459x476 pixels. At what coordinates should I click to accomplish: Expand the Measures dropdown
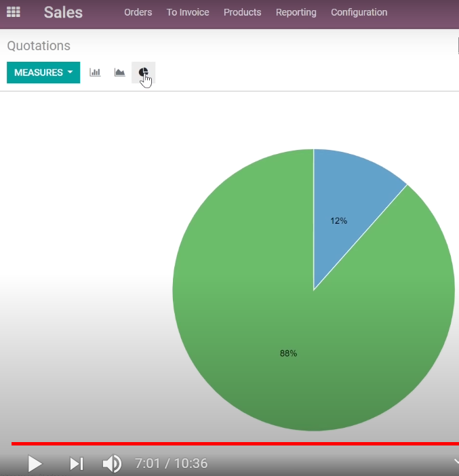pyautogui.click(x=43, y=73)
